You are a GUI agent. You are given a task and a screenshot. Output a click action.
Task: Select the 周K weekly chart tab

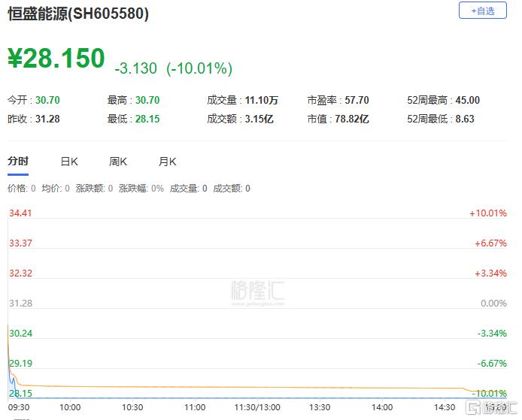(x=118, y=162)
